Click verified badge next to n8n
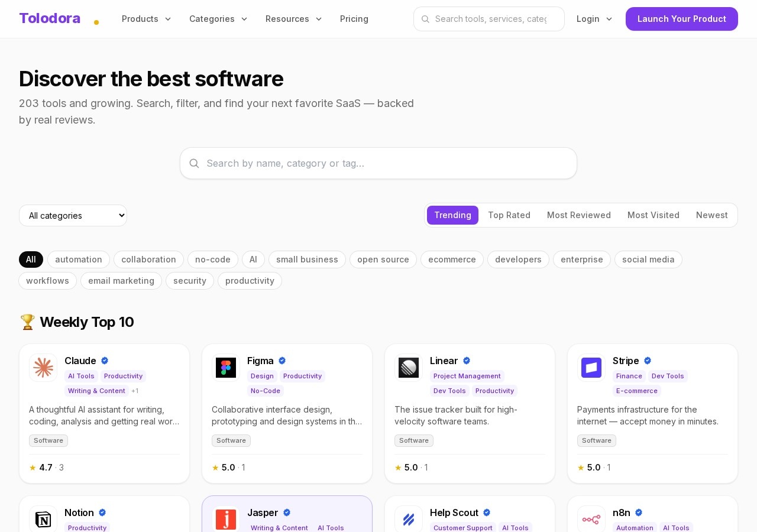Viewport: 757px width, 532px height. point(639,512)
